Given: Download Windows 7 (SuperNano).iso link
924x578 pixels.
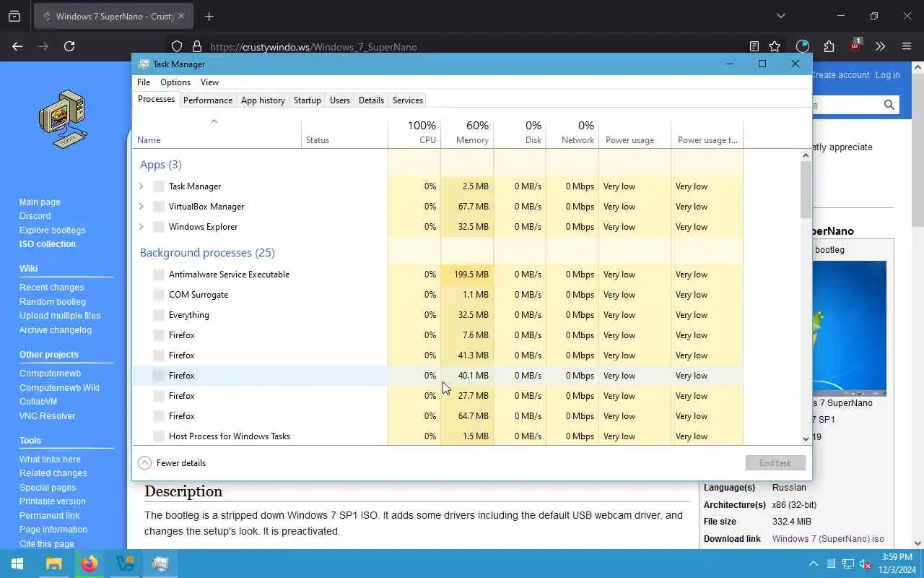Looking at the screenshot, I should tap(828, 539).
